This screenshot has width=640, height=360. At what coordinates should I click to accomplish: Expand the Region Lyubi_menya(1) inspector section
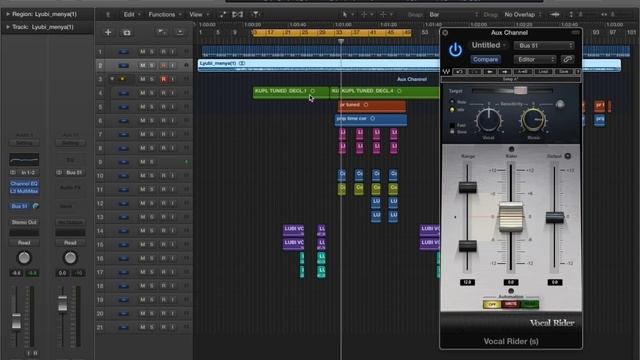(x=8, y=14)
